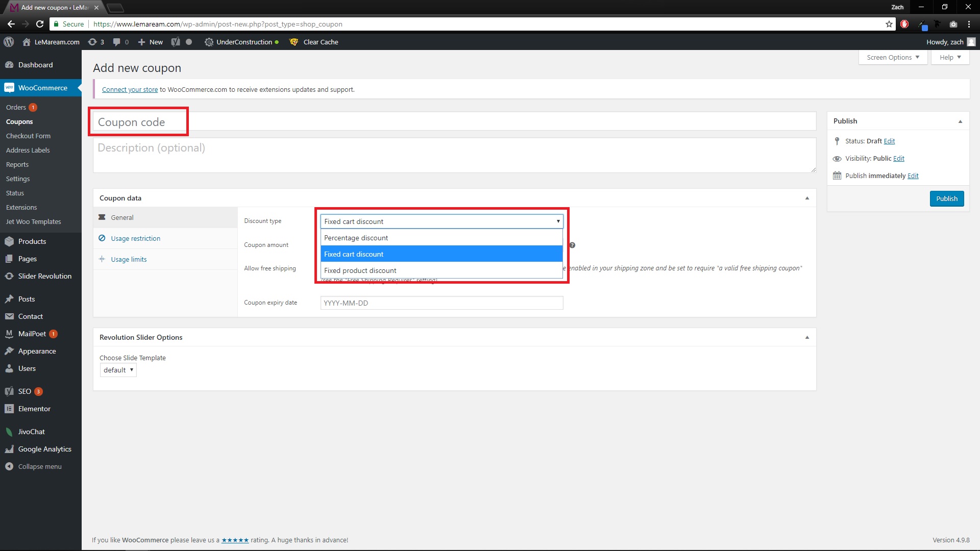Click the Posts pin icon
The width and height of the screenshot is (980, 551).
[9, 299]
